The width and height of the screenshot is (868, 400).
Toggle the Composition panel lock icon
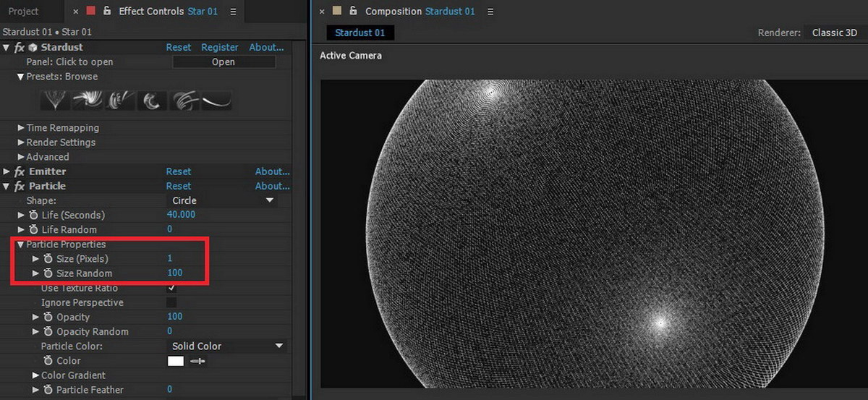[x=354, y=11]
